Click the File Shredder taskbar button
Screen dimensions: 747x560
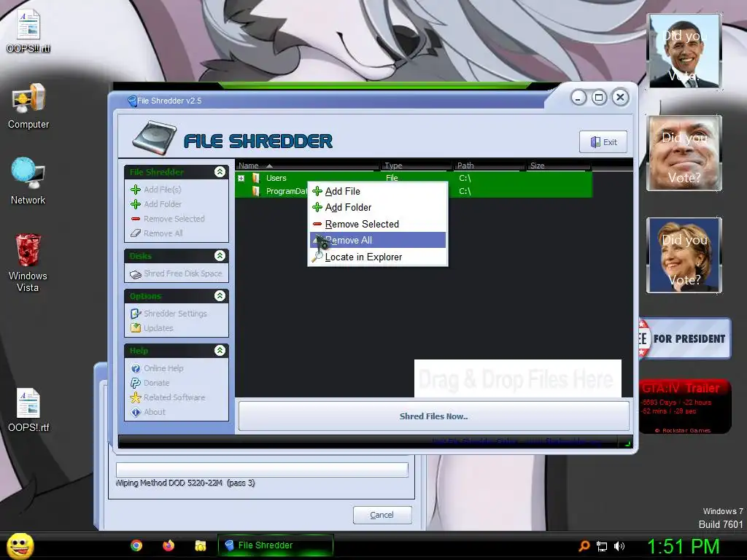coord(275,545)
